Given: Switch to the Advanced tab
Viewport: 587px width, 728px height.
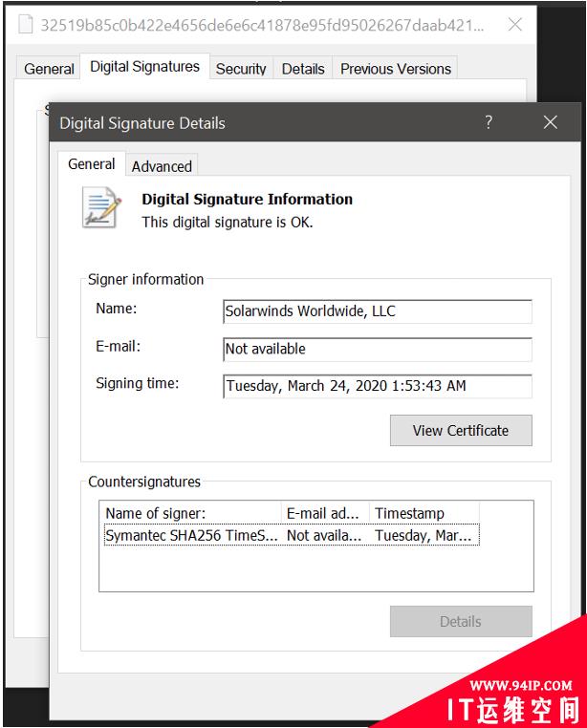Looking at the screenshot, I should click(x=162, y=165).
